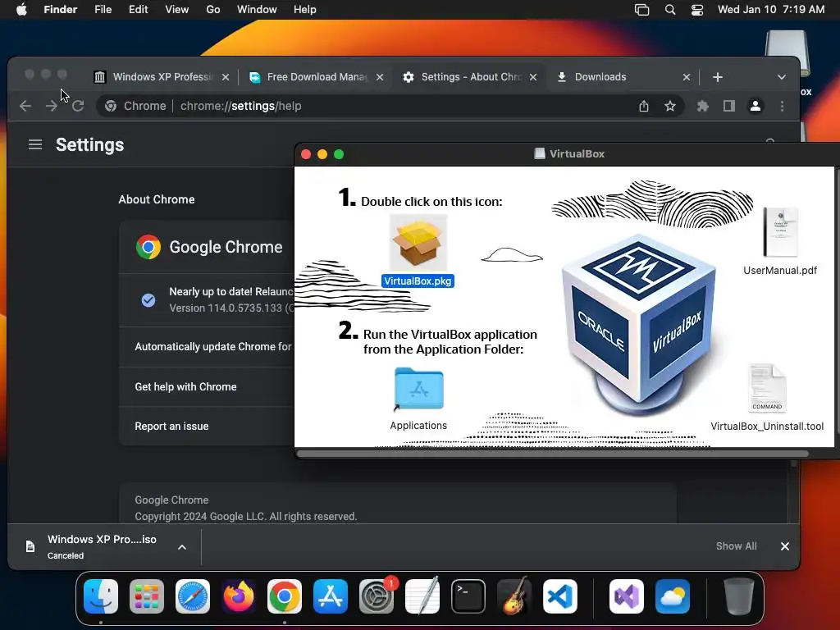Screen dimensions: 840x630
Task: Launch Safari from the Dock
Action: (193, 596)
